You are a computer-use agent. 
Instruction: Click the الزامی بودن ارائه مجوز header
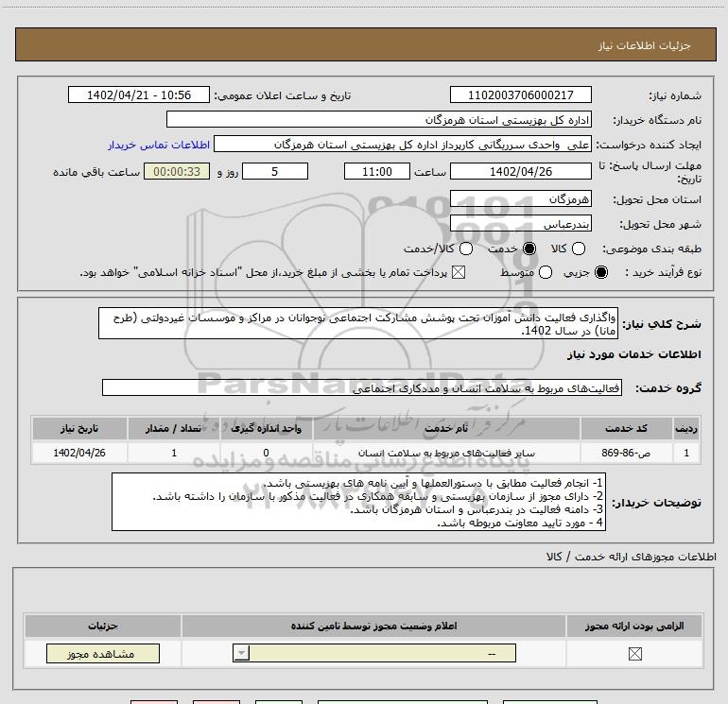click(x=634, y=626)
